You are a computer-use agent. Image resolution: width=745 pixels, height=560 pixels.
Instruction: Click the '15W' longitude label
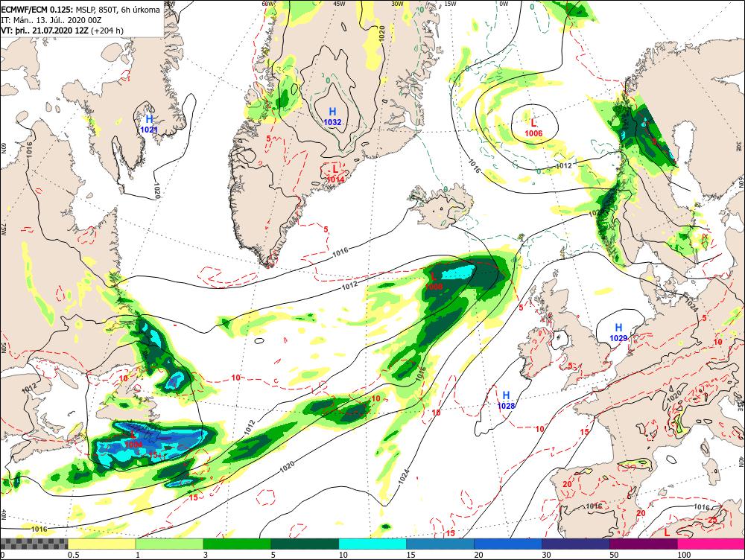(450, 3)
